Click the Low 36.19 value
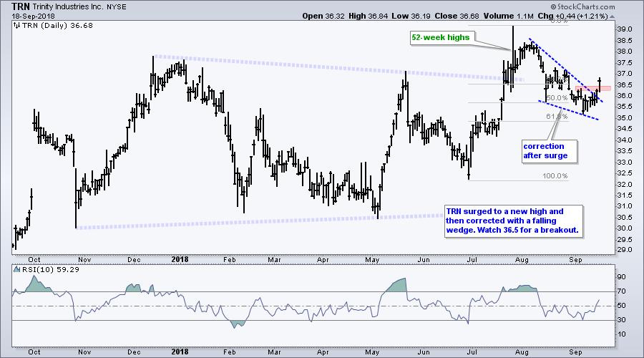Screen dimensions: 644x358 pos(410,16)
